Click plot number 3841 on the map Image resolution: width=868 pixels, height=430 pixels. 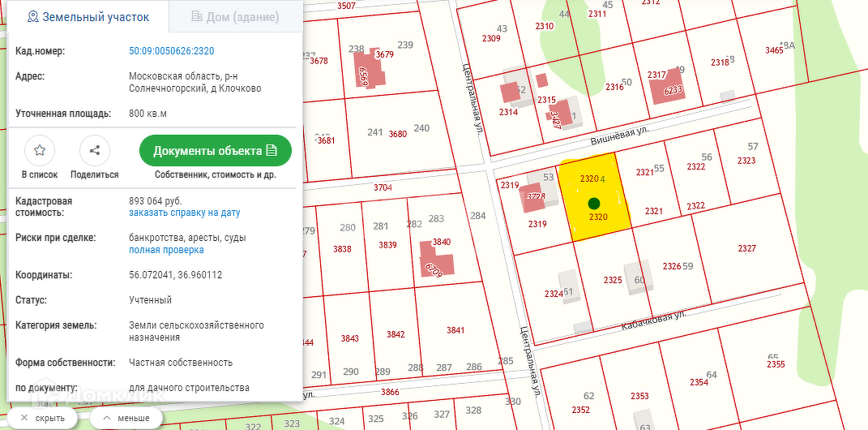(455, 330)
